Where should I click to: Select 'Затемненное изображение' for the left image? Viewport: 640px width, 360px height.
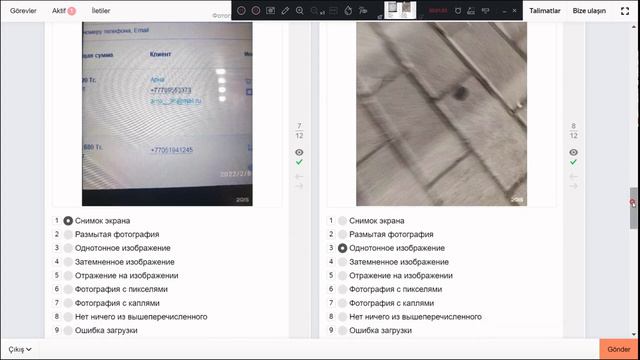tap(68, 262)
